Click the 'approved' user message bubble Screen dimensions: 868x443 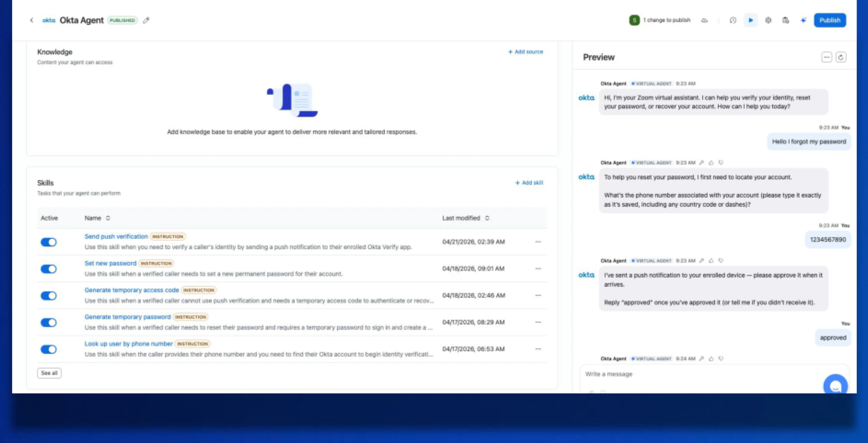[x=833, y=338]
